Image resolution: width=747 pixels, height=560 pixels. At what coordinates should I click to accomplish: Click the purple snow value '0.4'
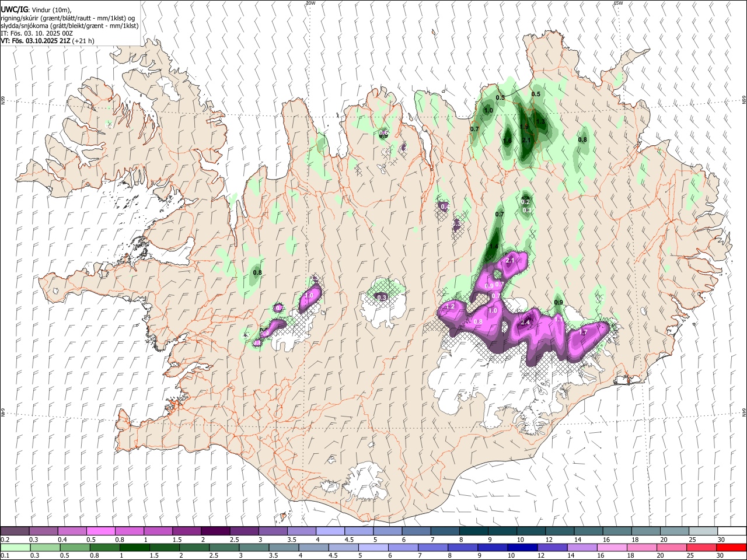(x=445, y=206)
